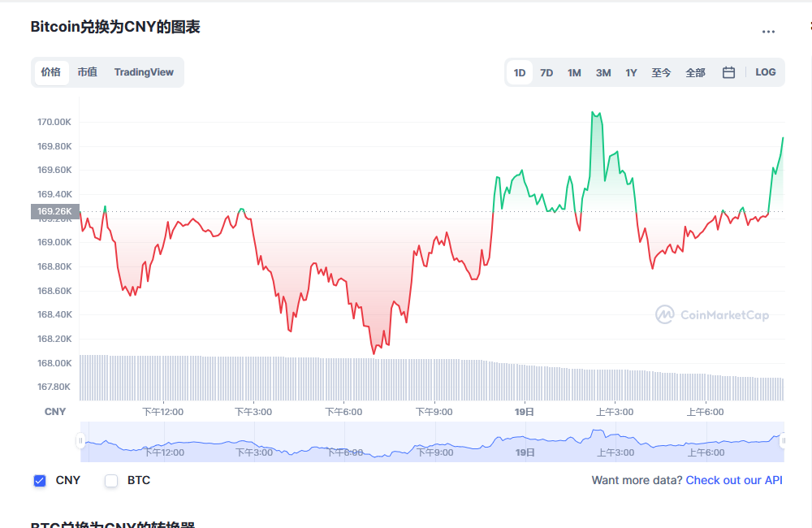The width and height of the screenshot is (812, 528).
Task: Open the three-dot chart options menu
Action: pos(768,32)
